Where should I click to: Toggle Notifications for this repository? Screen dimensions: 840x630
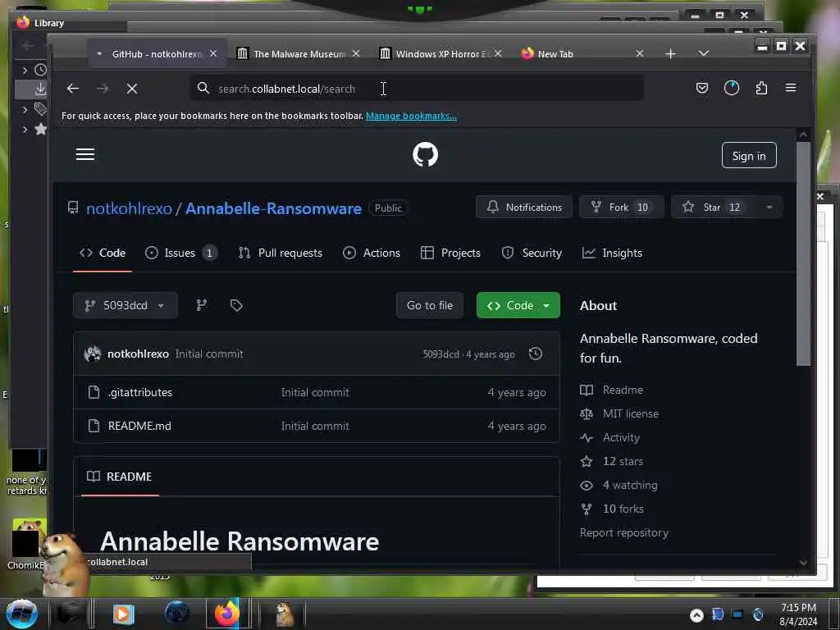[524, 208]
